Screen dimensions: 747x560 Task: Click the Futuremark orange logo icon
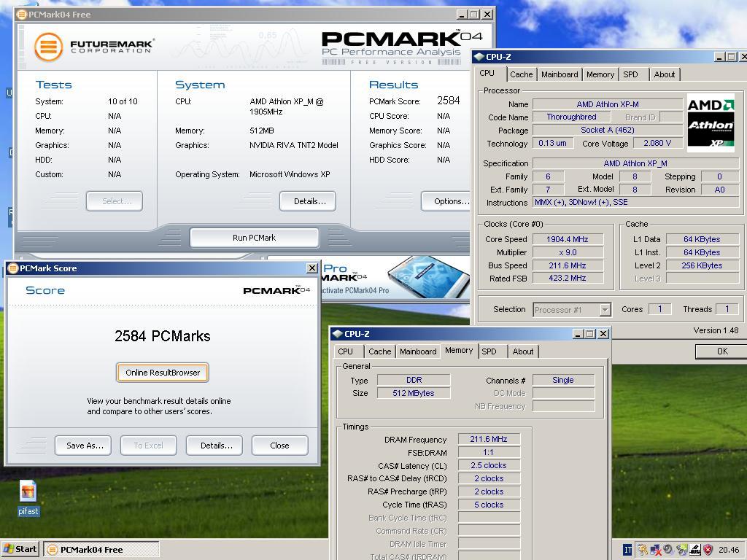[x=49, y=47]
